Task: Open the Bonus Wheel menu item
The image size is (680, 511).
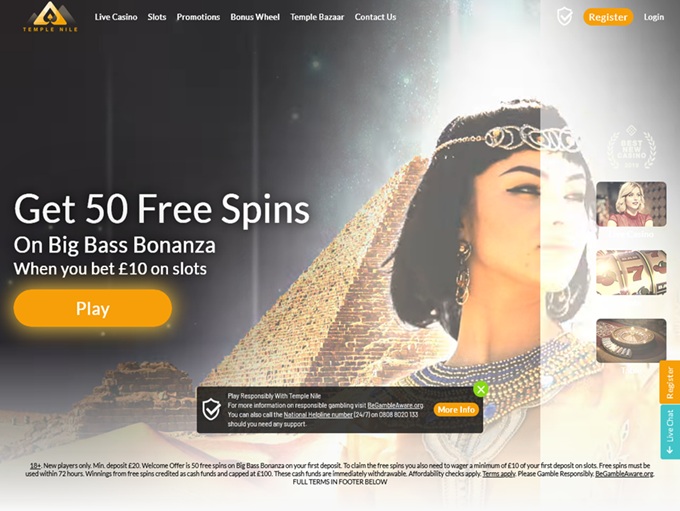Action: pos(255,17)
